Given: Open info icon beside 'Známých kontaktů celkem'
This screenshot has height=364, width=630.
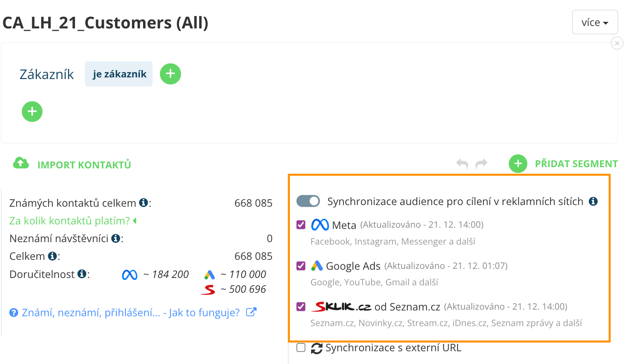Looking at the screenshot, I should coord(143,203).
